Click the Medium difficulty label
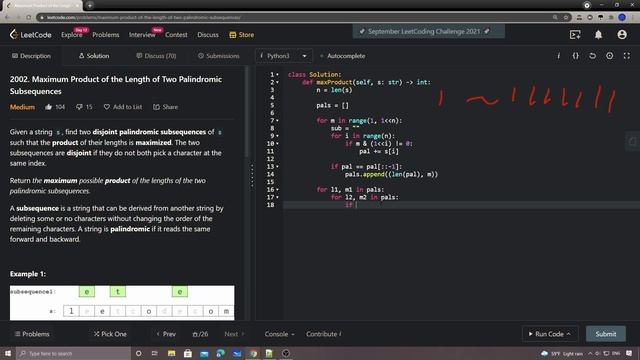Screen dimensions: 640x360 (x=22, y=107)
